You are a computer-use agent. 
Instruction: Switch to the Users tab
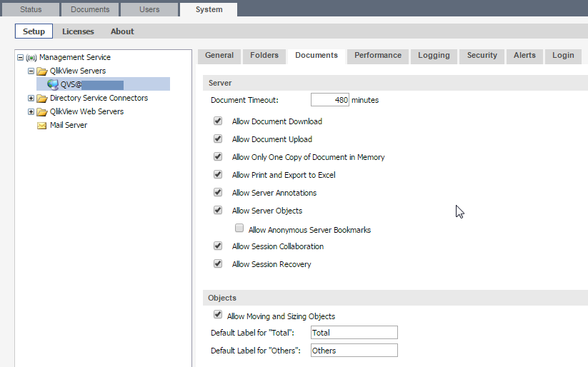[149, 9]
